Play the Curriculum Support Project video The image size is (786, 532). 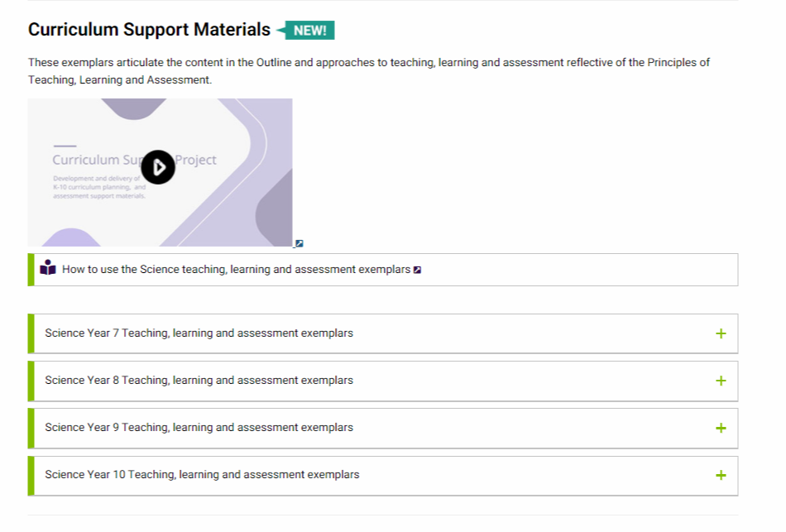(158, 167)
